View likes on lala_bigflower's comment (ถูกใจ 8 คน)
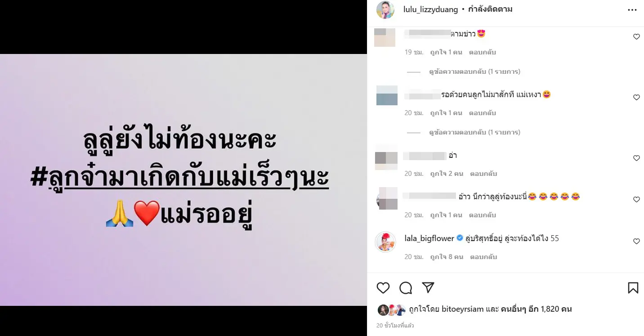This screenshot has width=644, height=336. click(447, 257)
